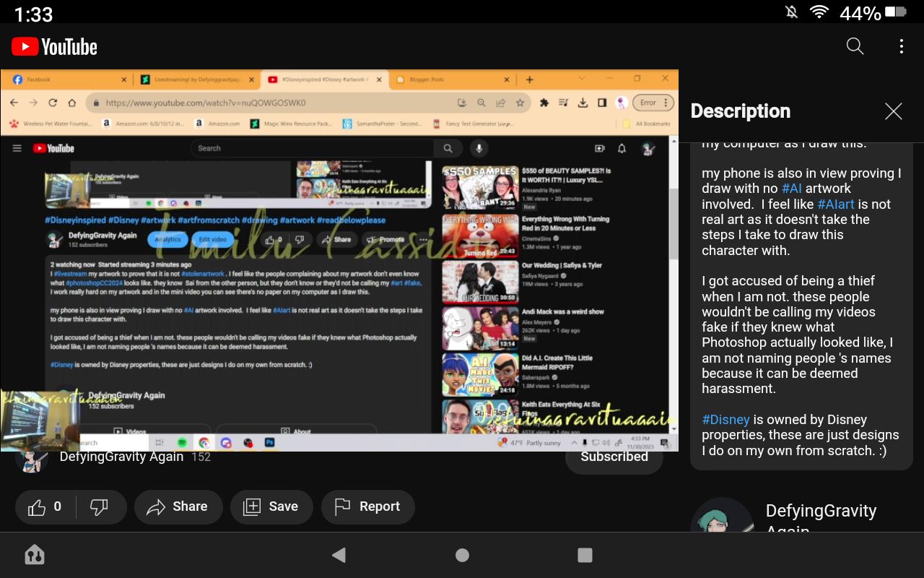
Task: Tap the Wi-Fi icon in the status bar
Action: click(819, 12)
